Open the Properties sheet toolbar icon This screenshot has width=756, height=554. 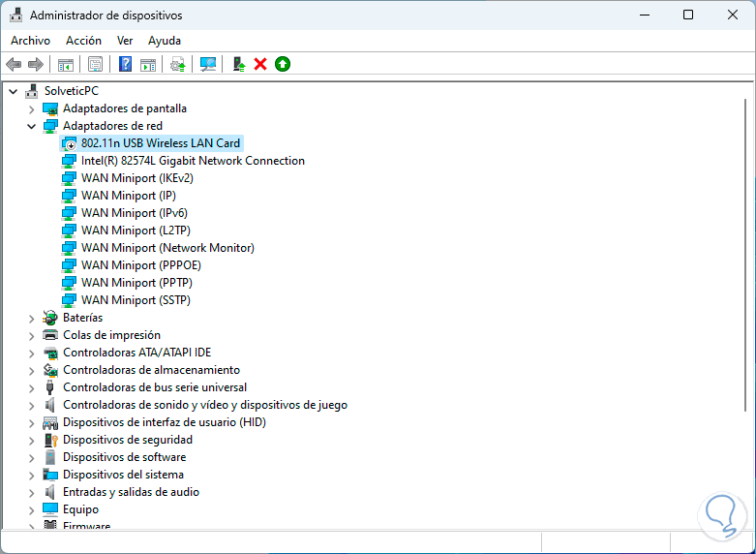click(x=96, y=64)
